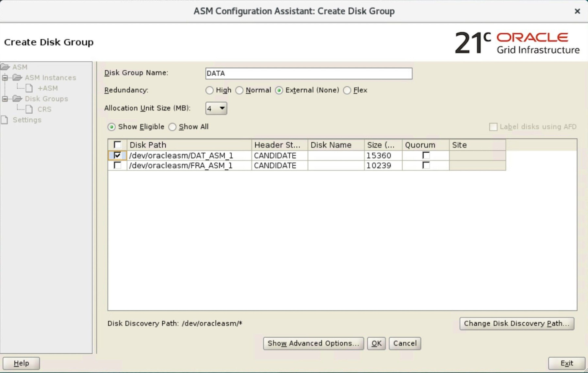588x373 pixels.
Task: Click OK to create disk group
Action: click(x=376, y=343)
